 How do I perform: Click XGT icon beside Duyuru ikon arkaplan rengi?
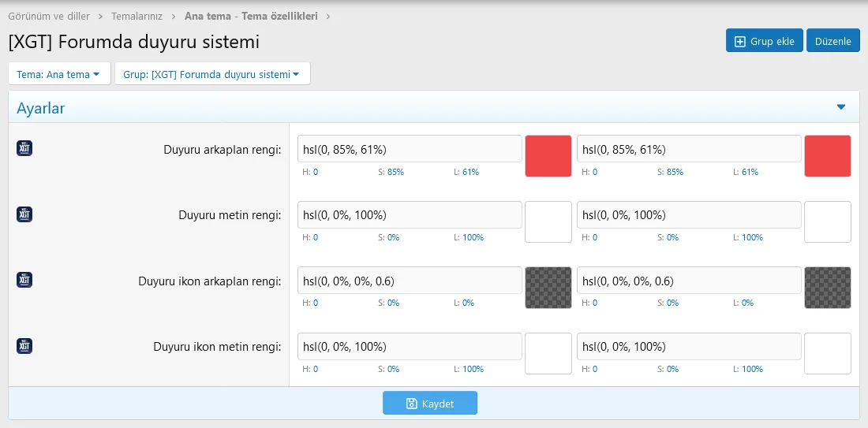[x=24, y=280]
